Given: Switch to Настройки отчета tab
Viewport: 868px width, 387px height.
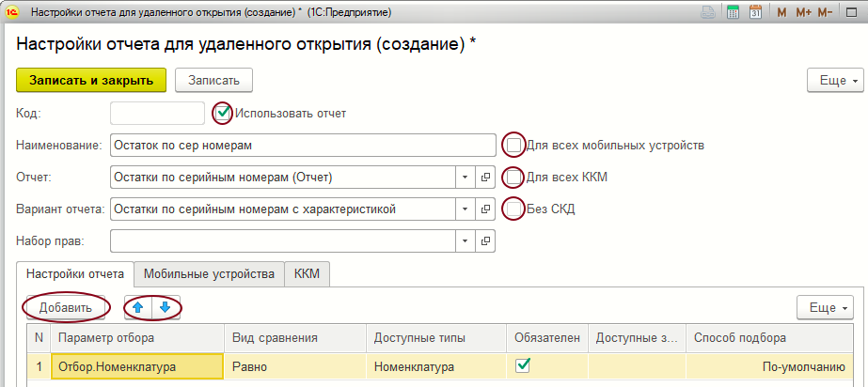Looking at the screenshot, I should (x=75, y=274).
